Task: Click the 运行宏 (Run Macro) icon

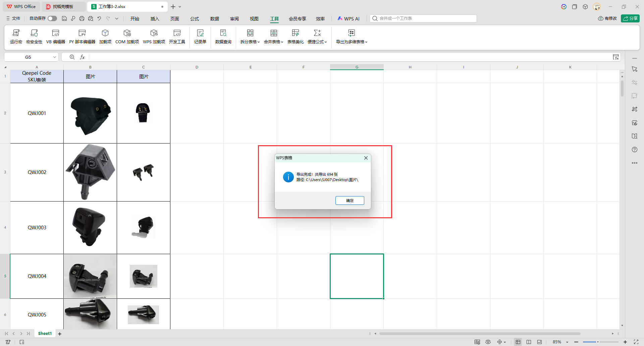Action: click(x=16, y=36)
